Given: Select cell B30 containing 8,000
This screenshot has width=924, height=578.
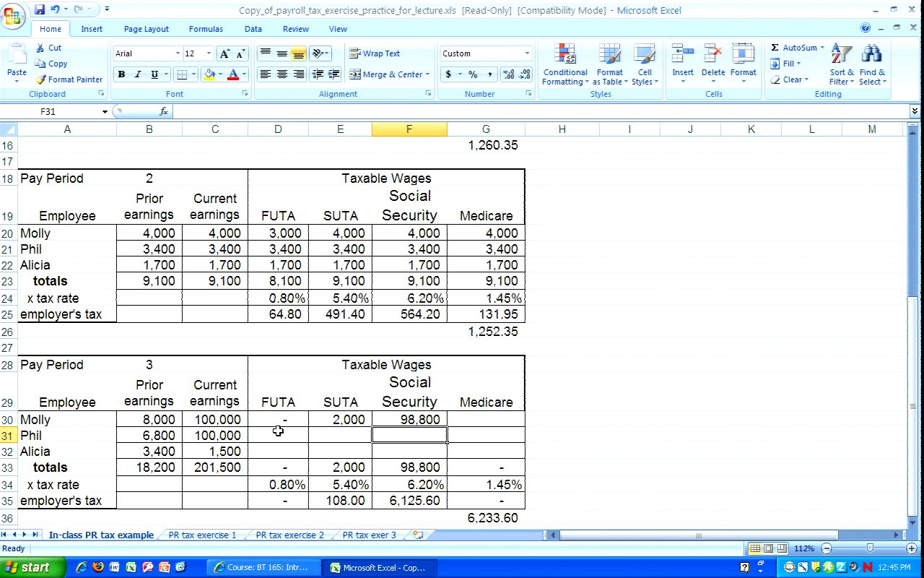Looking at the screenshot, I should [149, 420].
